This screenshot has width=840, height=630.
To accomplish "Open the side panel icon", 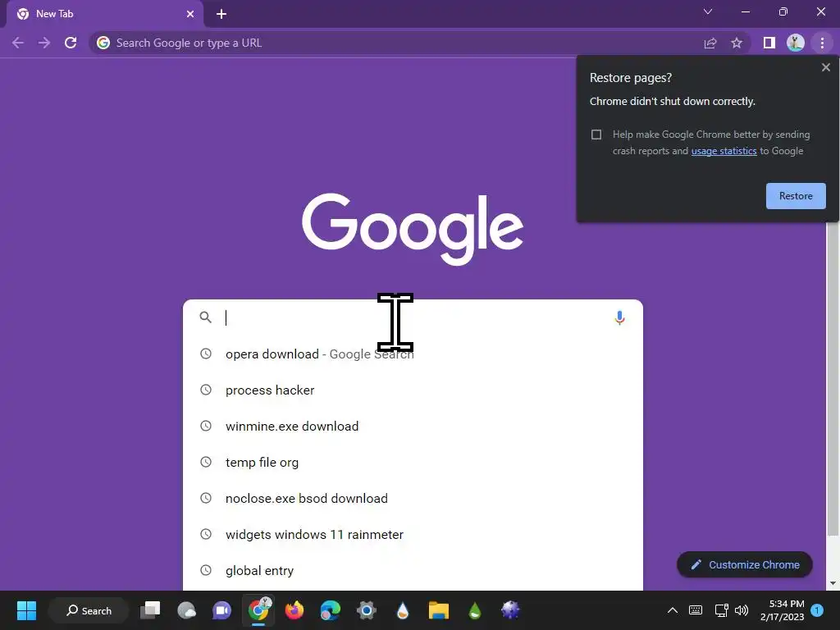I will (769, 43).
